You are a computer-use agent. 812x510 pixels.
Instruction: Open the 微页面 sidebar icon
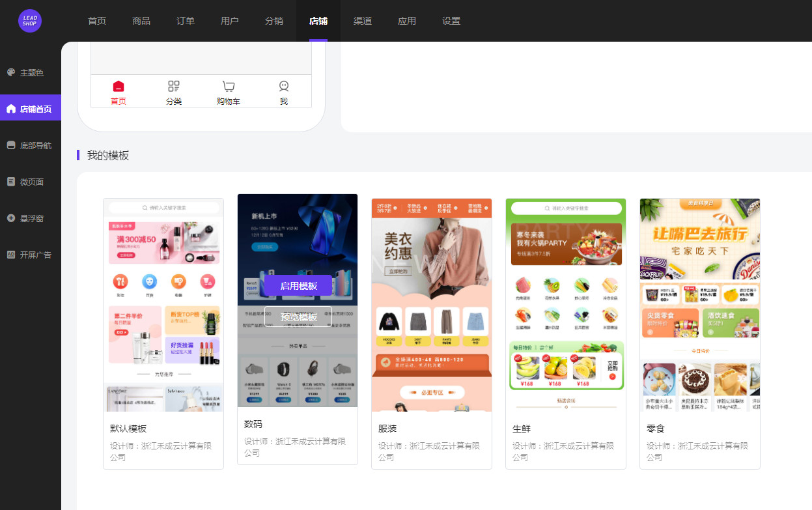pyautogui.click(x=11, y=182)
